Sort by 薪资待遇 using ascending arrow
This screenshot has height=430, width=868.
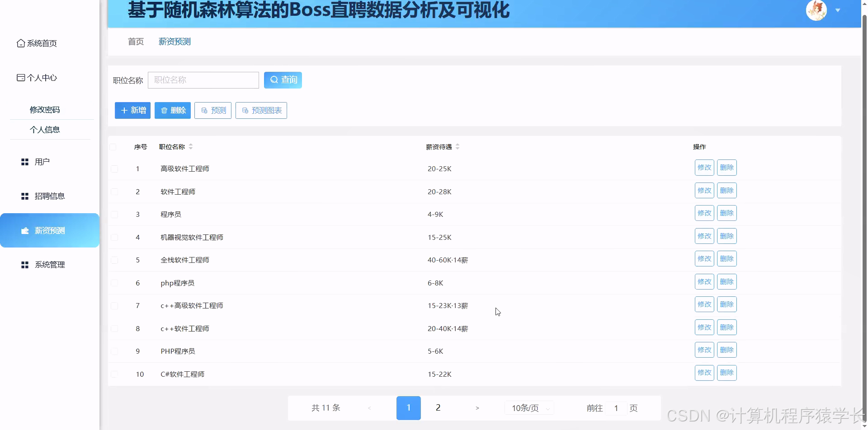pyautogui.click(x=458, y=145)
